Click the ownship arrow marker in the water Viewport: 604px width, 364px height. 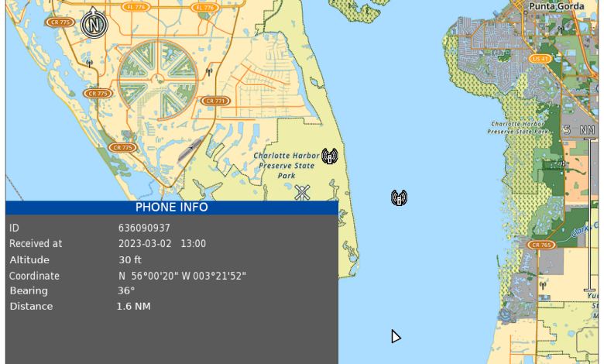tap(396, 336)
